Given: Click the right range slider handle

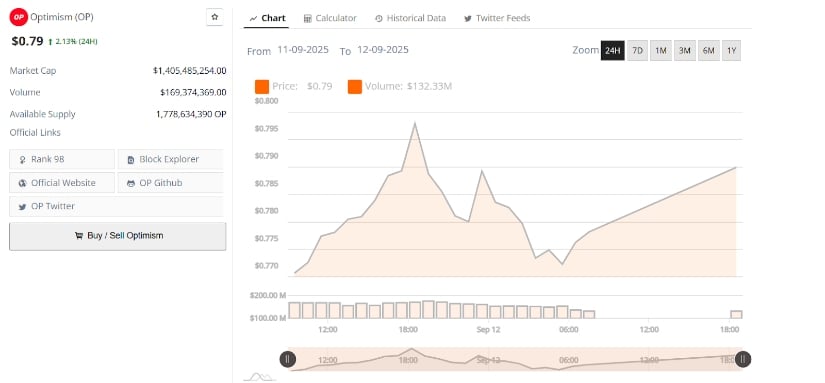Looking at the screenshot, I should click(743, 359).
